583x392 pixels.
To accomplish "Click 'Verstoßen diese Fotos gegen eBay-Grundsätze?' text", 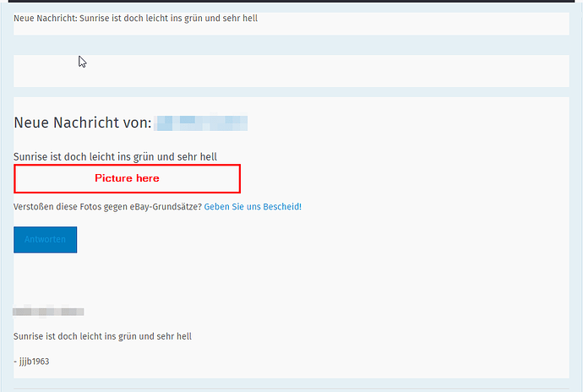I will pyautogui.click(x=107, y=207).
